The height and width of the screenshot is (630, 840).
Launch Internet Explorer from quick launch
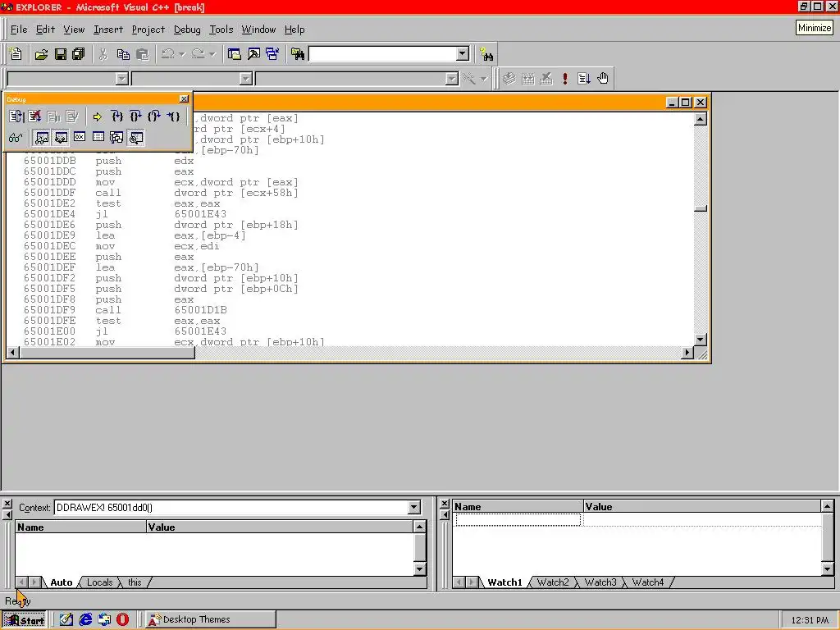(85, 620)
